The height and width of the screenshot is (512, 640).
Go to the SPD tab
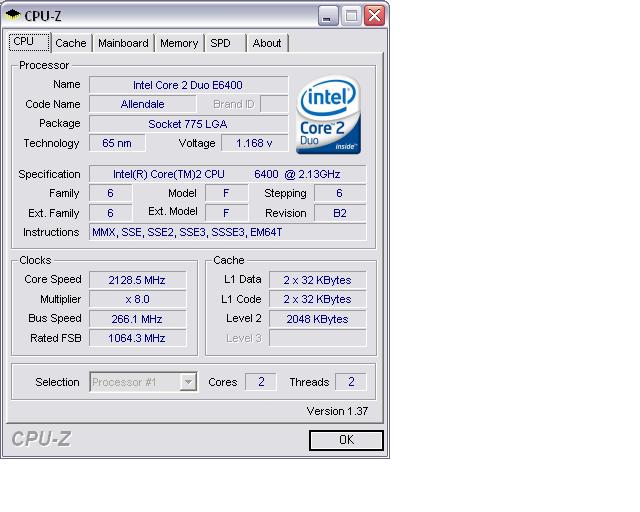pos(225,43)
